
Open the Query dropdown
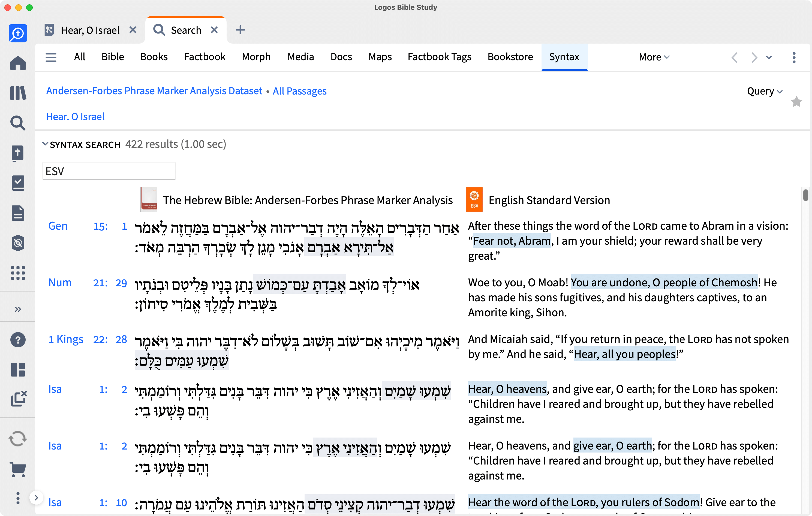(x=765, y=91)
